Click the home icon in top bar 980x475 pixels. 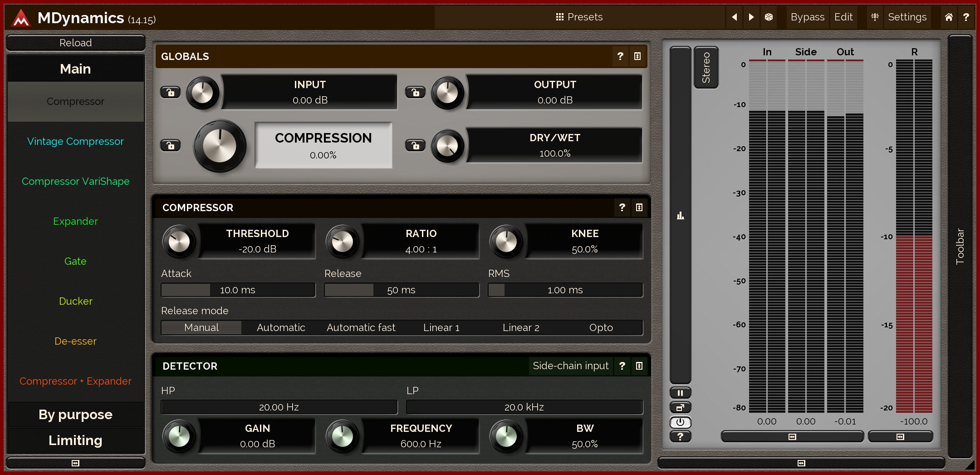pyautogui.click(x=949, y=17)
